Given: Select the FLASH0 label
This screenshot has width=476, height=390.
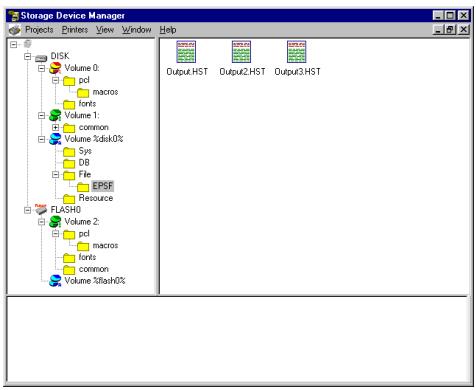Looking at the screenshot, I should (x=65, y=210).
